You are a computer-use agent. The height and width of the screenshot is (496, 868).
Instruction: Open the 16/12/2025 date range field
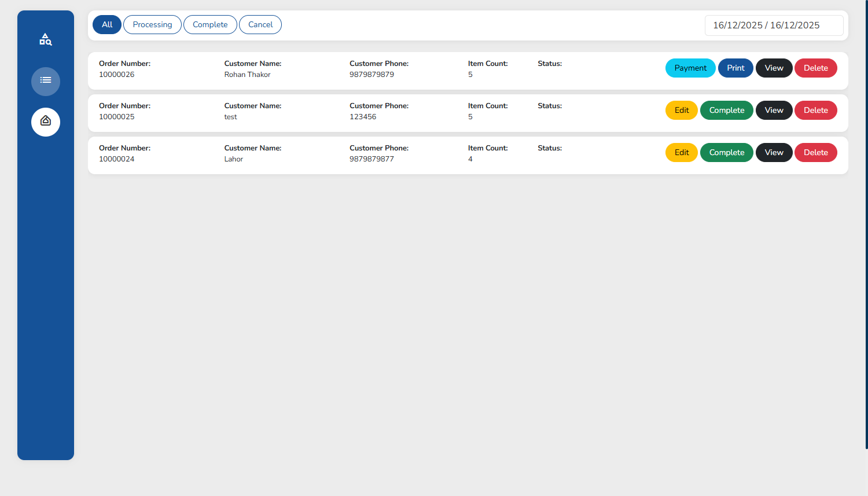773,25
